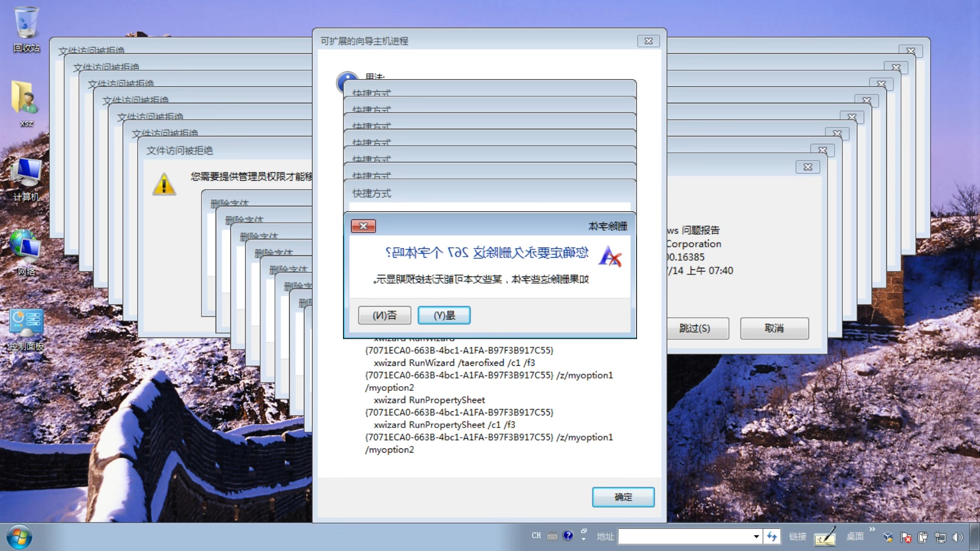Click the mirrored delete-font A icon
This screenshot has height=551, width=980.
coord(610,256)
